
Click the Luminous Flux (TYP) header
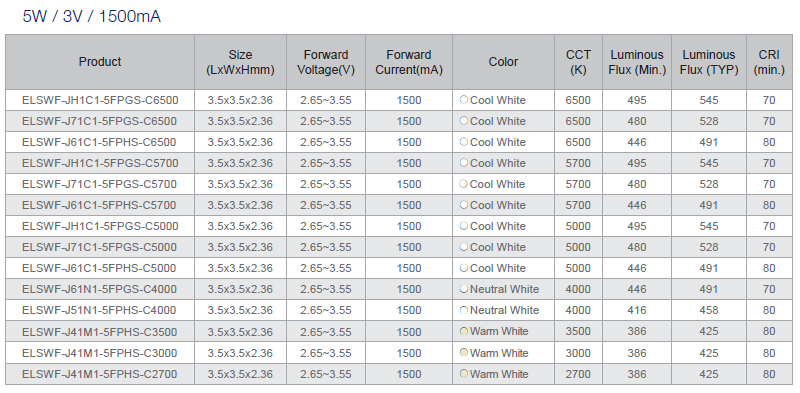click(x=709, y=62)
